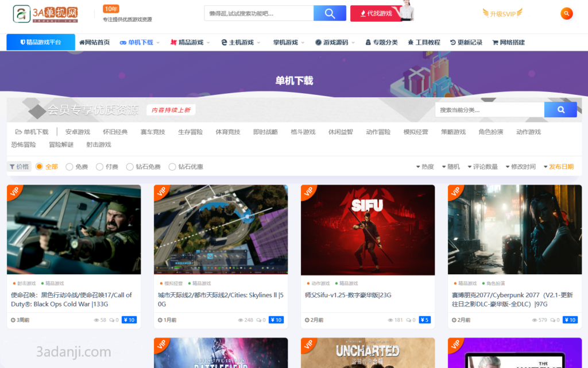
Task: Click the clock icon beside 3周前
Action: click(13, 320)
